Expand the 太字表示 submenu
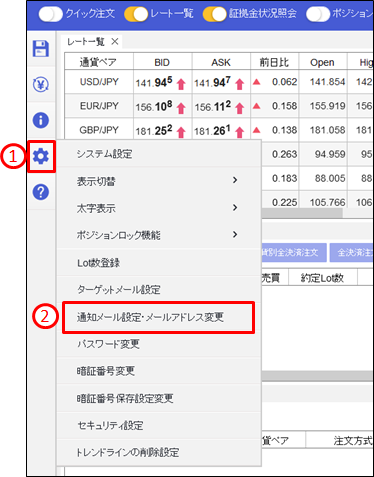This screenshot has width=374, height=477. click(159, 208)
